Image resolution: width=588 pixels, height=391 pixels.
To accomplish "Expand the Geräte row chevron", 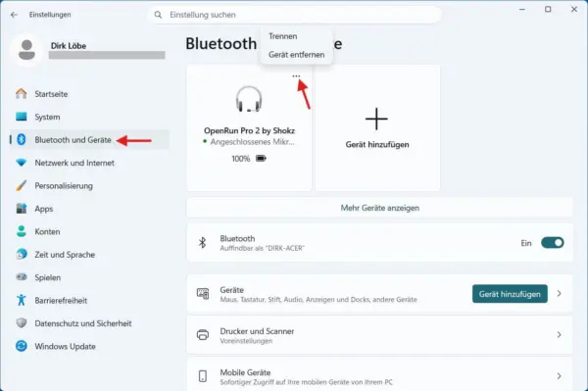I will tap(560, 294).
